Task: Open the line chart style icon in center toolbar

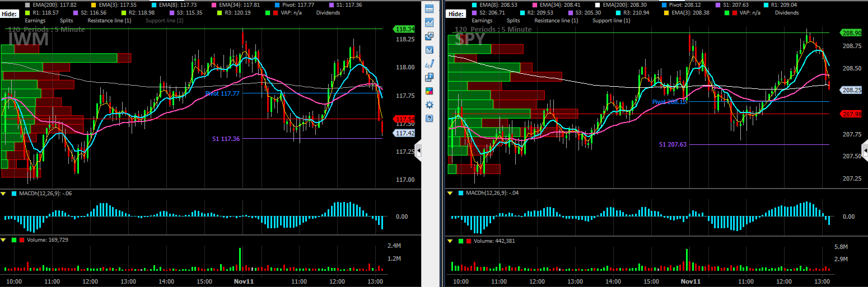Action: pyautogui.click(x=430, y=22)
